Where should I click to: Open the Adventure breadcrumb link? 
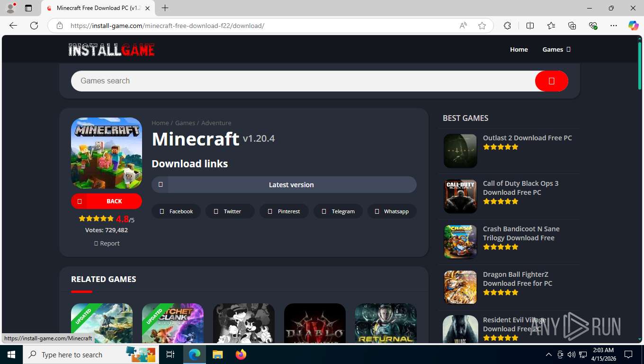click(x=216, y=123)
